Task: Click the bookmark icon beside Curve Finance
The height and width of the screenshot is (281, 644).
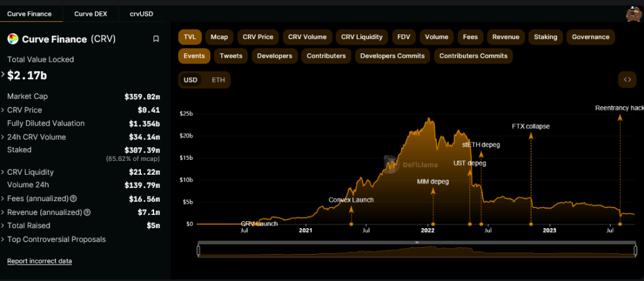Action: point(156,39)
